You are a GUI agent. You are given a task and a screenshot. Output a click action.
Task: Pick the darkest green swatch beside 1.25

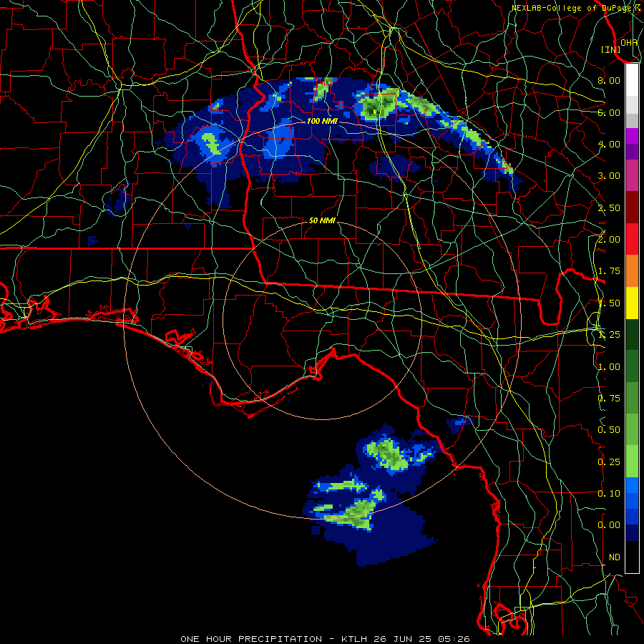(632, 334)
